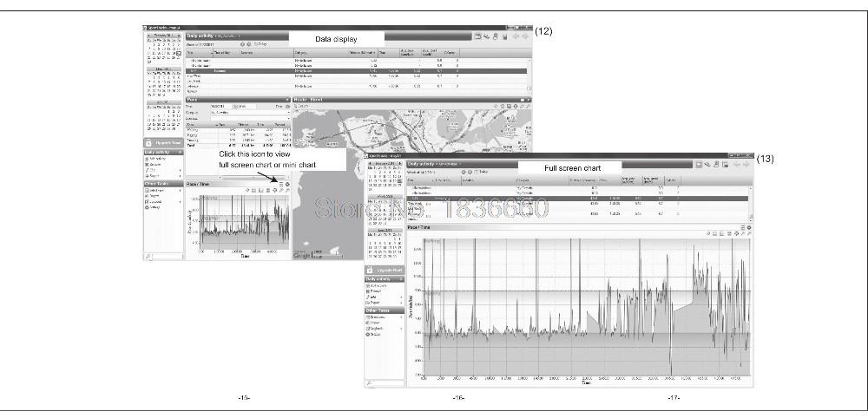Click previous week arrow in Daily activity header
Image resolution: width=868 pixels, height=418 pixels.
[x=242, y=43]
